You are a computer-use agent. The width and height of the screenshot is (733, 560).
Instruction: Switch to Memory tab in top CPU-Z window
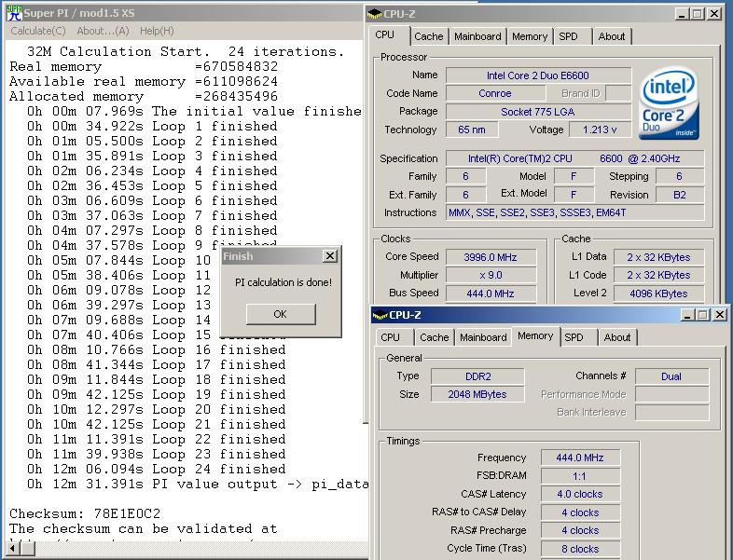(x=530, y=36)
